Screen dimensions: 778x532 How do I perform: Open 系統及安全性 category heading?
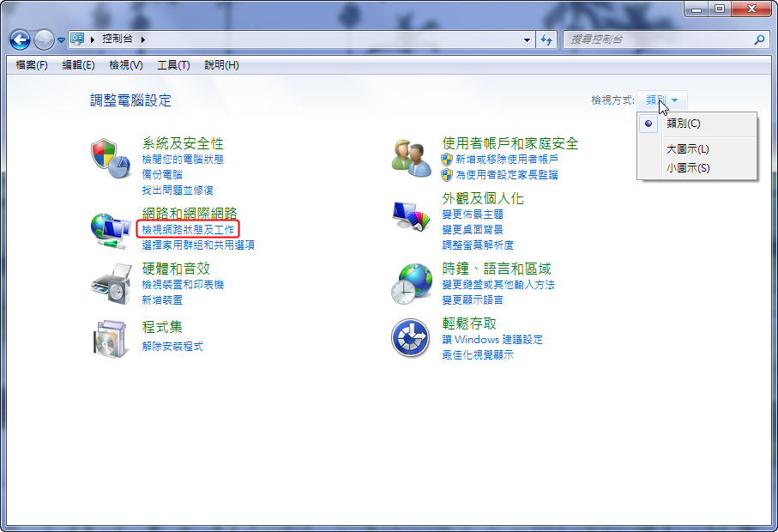183,143
